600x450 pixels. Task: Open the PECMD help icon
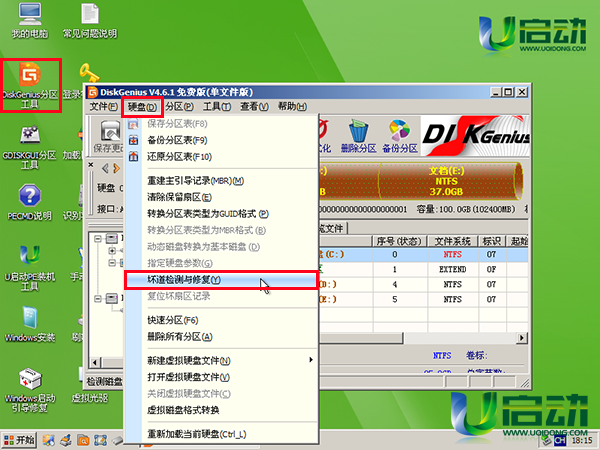pyautogui.click(x=30, y=203)
